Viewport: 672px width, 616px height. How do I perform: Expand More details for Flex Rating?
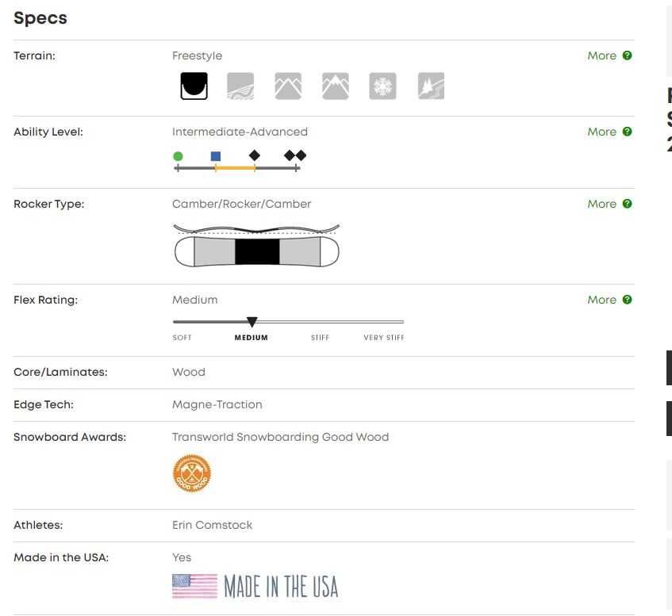609,300
